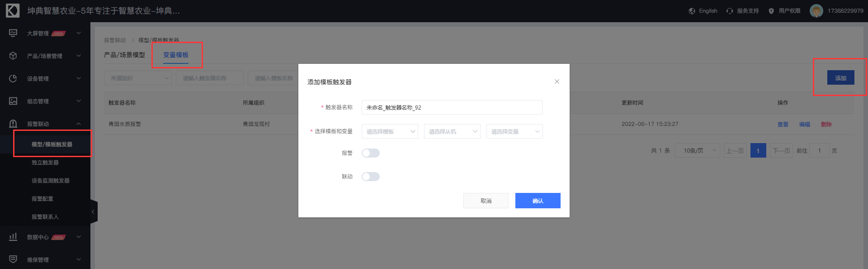Expand the 大屏管理 menu
The height and width of the screenshot is (269, 868).
(79, 33)
